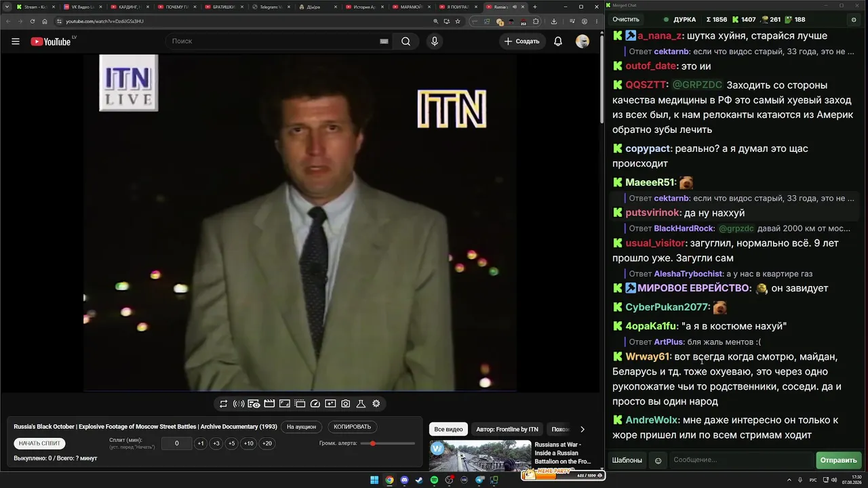Add +5 minutes to split
The image size is (868, 488).
coord(231,443)
